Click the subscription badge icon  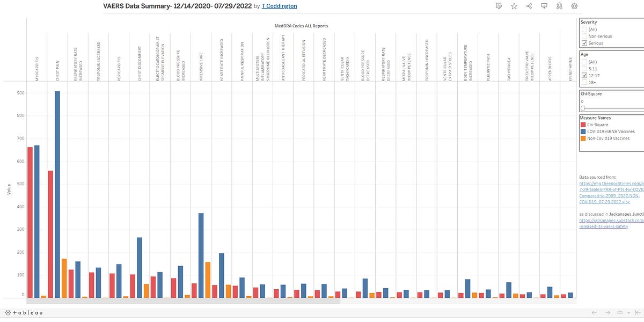(559, 5)
